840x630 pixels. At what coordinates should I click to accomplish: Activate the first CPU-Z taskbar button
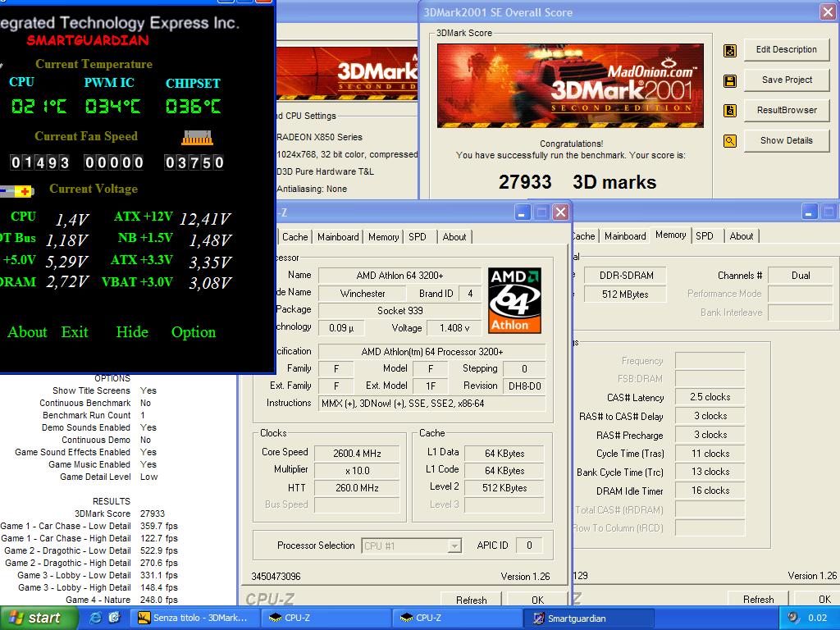click(x=326, y=619)
